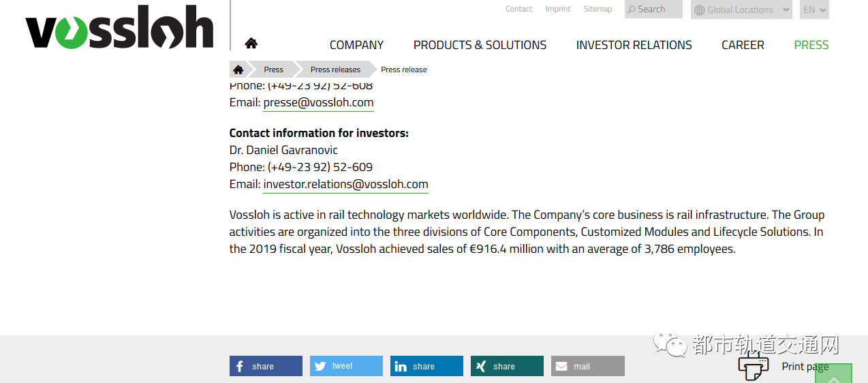Image resolution: width=868 pixels, height=383 pixels.
Task: Go to Press releases breadcrumb
Action: pos(335,70)
